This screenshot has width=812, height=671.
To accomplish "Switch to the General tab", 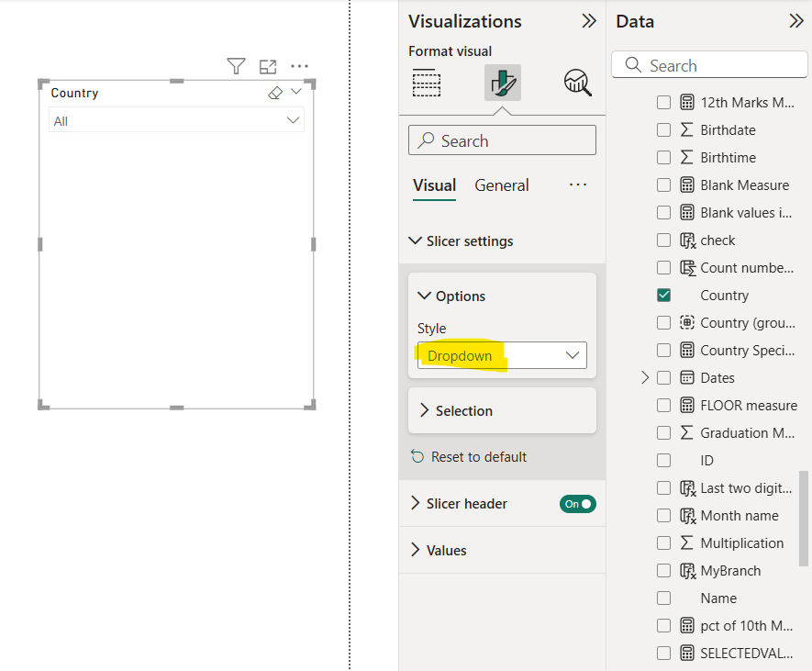I will (x=501, y=185).
